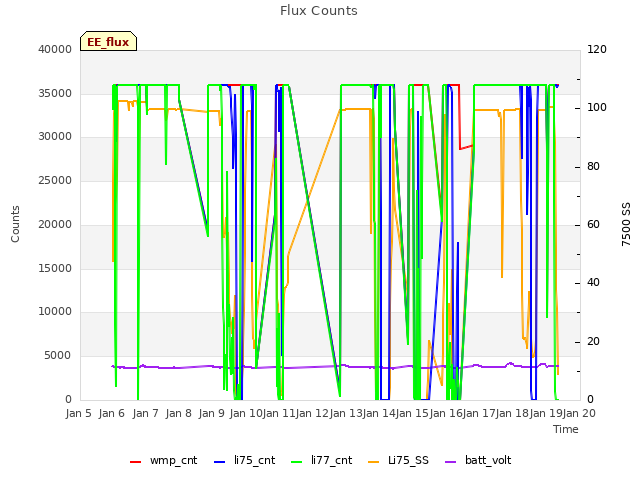Toggle the li75_cnt legend entry
The image size is (640, 480).
[x=244, y=460]
